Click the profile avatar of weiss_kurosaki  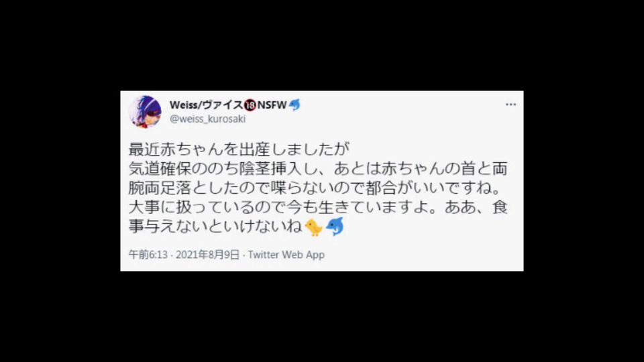point(145,112)
